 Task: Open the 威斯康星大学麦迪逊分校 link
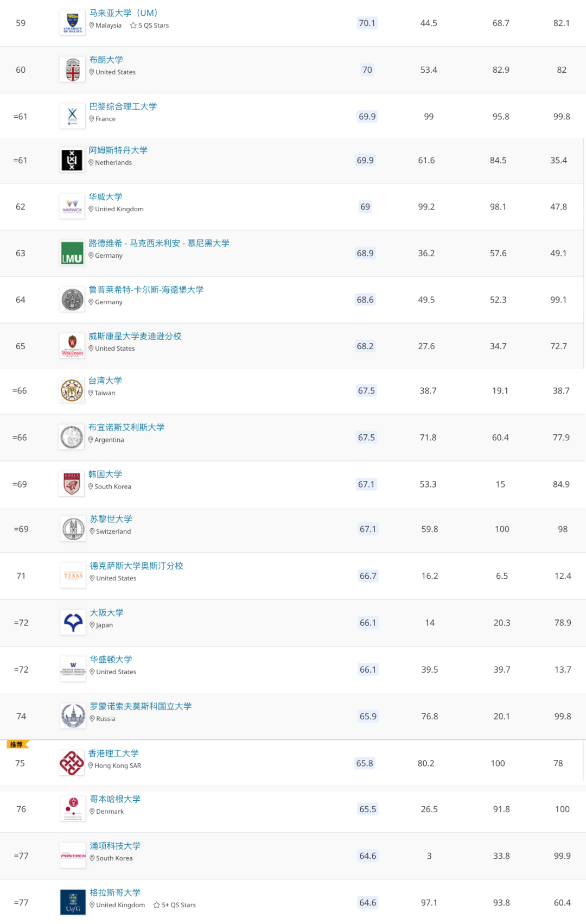coord(135,336)
